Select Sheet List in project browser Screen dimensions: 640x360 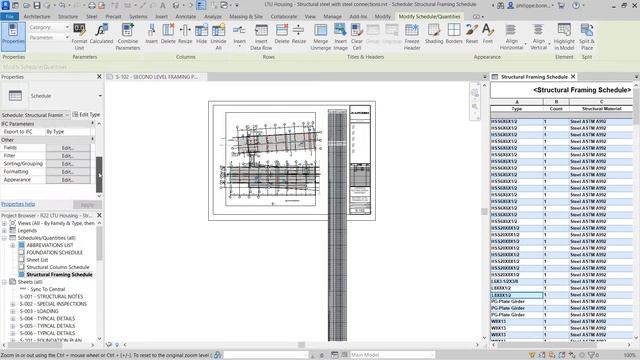tap(37, 260)
